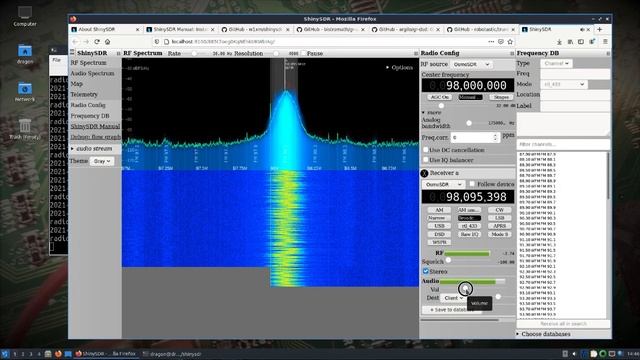Toggle the AGC On button
This screenshot has height=360, width=640.
440,97
